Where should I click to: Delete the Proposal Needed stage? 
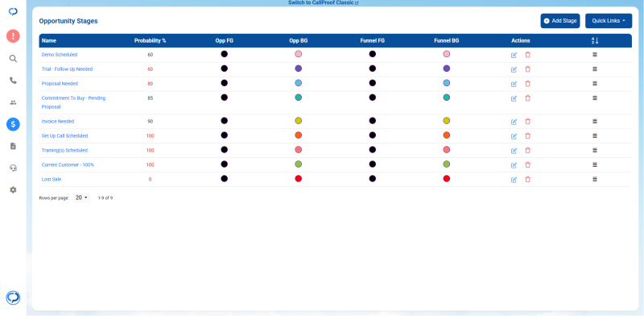point(528,84)
